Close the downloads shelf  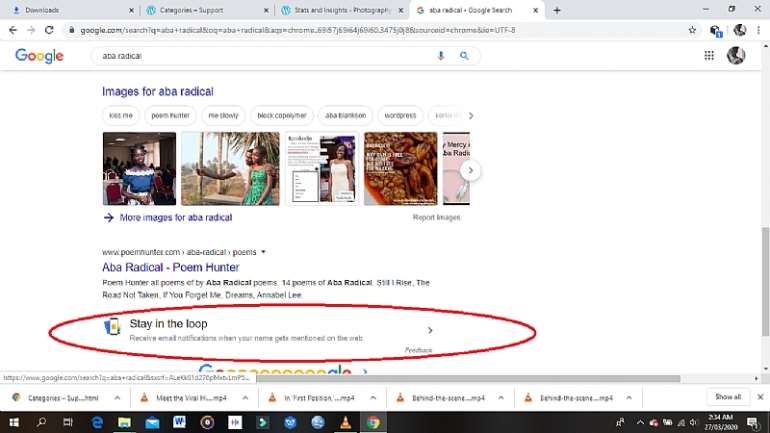[760, 397]
